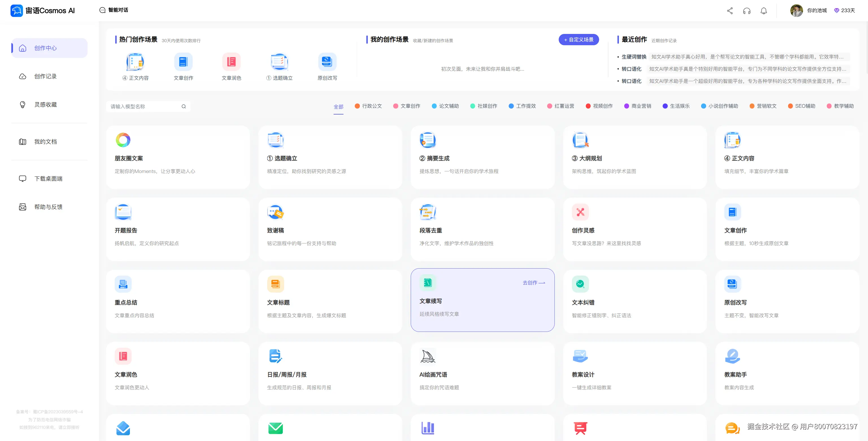This screenshot has height=441, width=868.
Task: Filter by 论文辅助 category
Action: pyautogui.click(x=445, y=106)
